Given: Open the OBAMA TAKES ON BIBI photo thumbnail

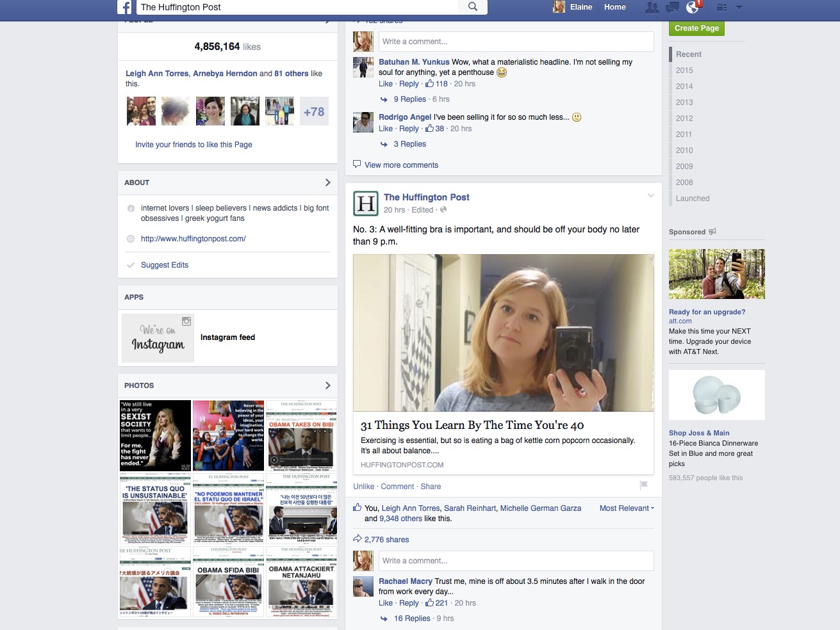Looking at the screenshot, I should (x=301, y=435).
